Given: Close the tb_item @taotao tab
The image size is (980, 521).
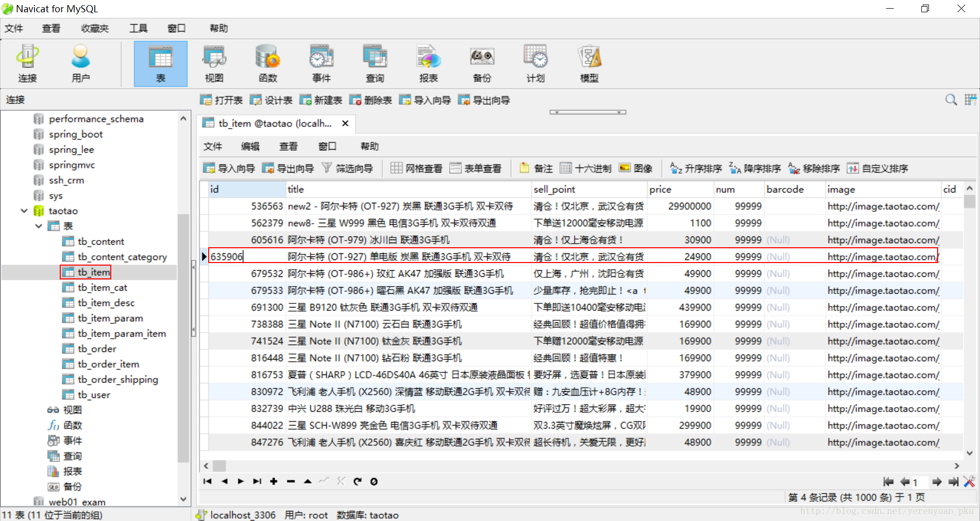Looking at the screenshot, I should pos(346,123).
